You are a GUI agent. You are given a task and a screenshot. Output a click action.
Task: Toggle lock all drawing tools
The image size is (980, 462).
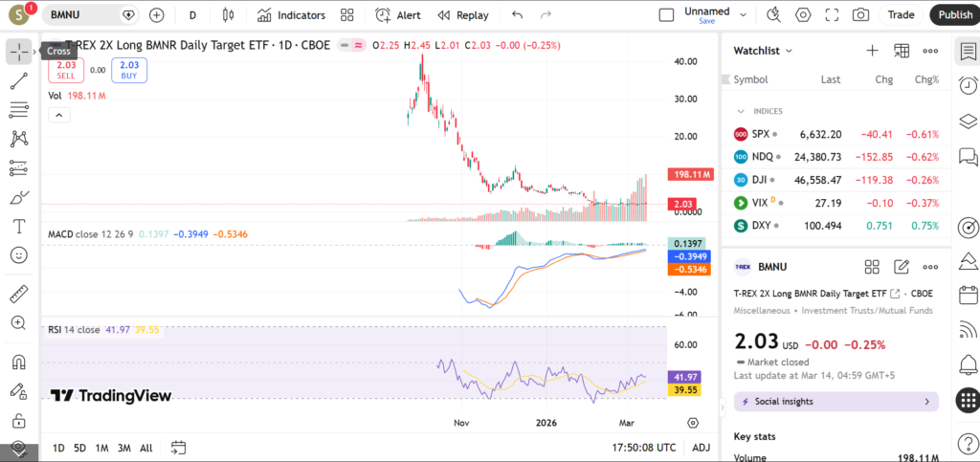(19, 420)
